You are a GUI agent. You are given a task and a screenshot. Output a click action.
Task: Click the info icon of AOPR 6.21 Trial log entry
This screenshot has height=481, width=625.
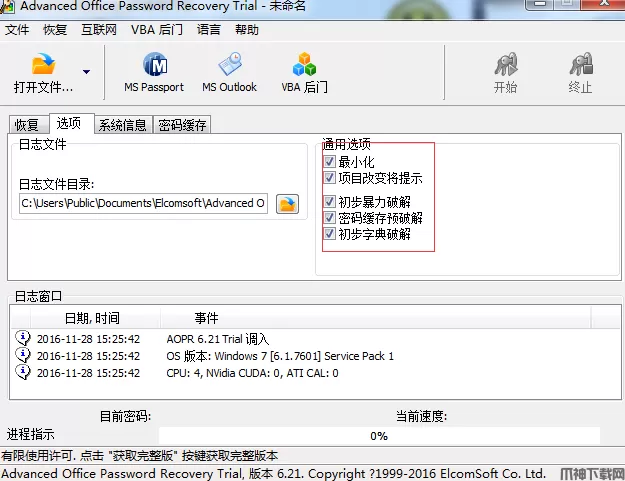point(23,338)
